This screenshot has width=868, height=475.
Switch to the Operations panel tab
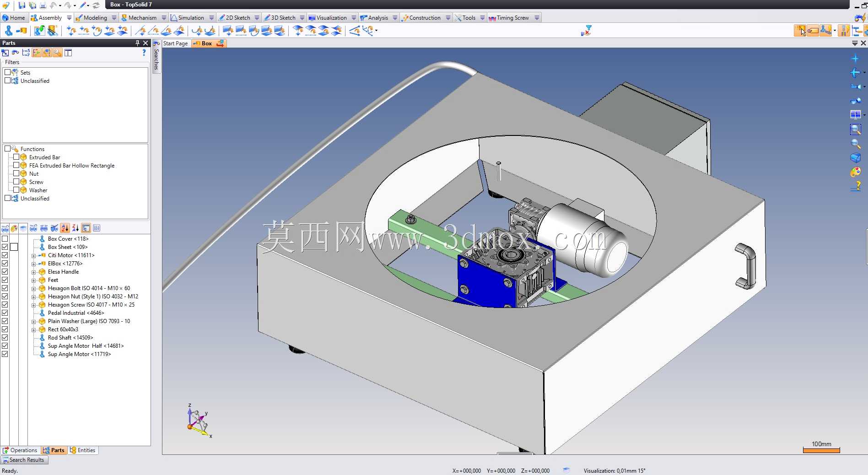tap(20, 450)
